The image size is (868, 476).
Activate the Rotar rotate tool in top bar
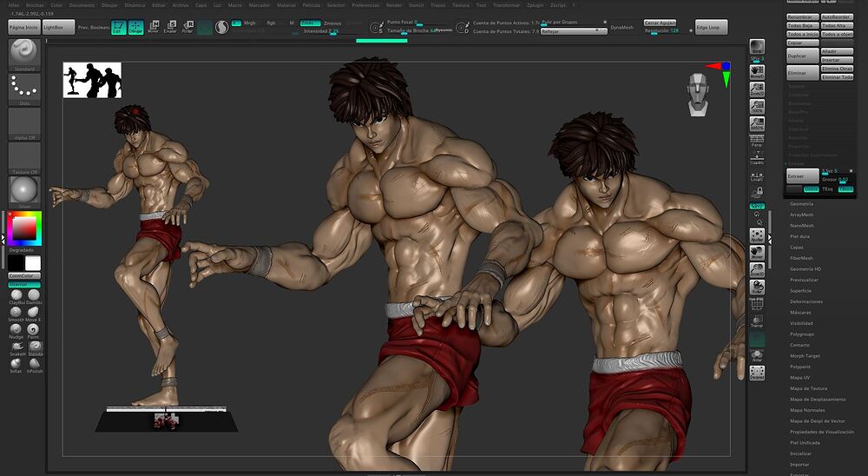pos(187,27)
